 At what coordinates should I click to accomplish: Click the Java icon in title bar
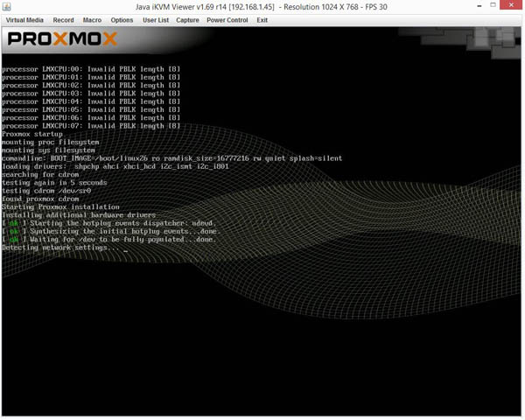tap(7, 6)
